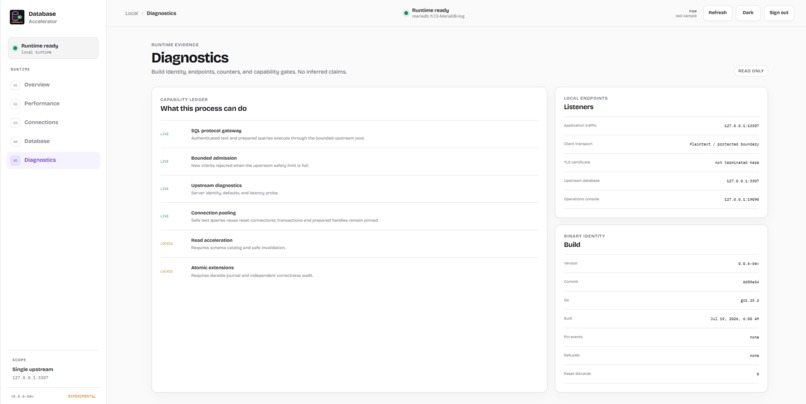
Task: Open the Connections page
Action: coord(53,122)
